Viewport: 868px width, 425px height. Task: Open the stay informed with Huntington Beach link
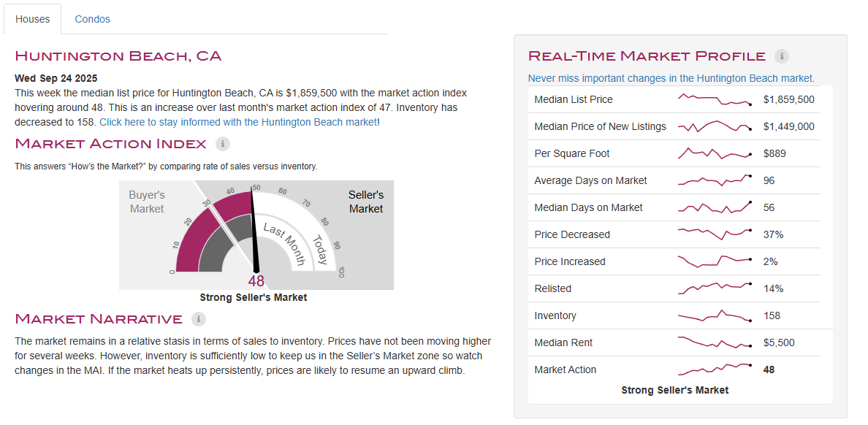pyautogui.click(x=239, y=122)
